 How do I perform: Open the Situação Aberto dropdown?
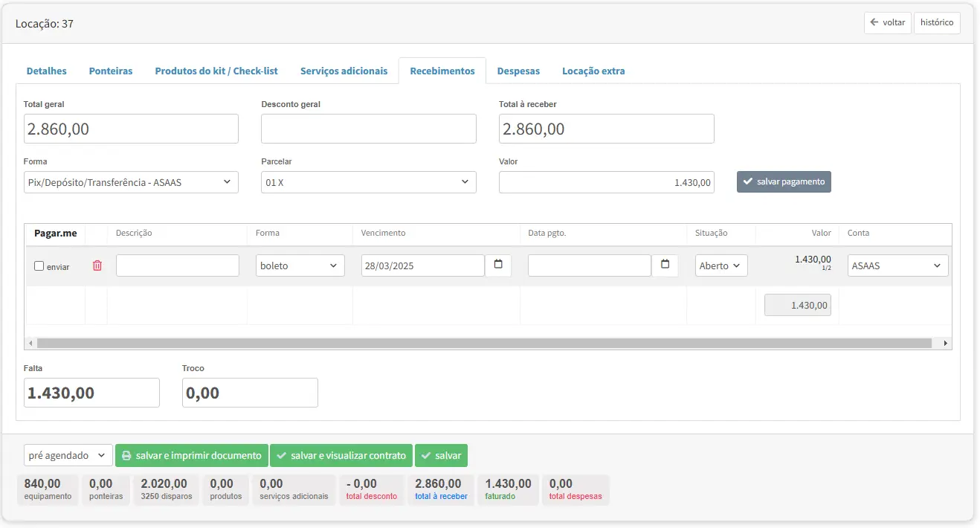721,265
